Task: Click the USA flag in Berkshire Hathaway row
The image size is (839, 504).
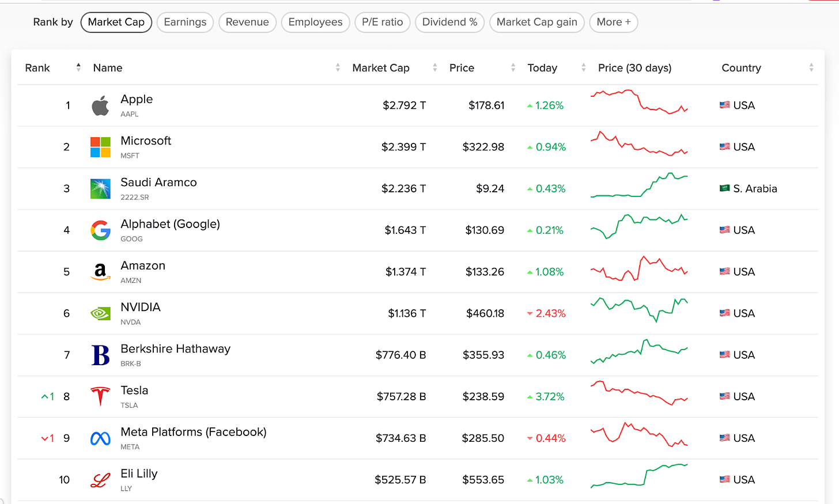Action: [x=725, y=354]
